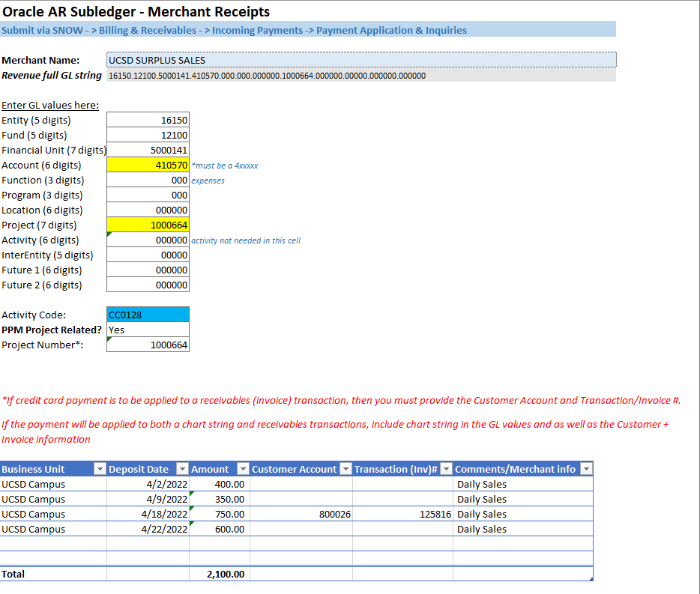Select the PPM Project Related Yes cell
Image resolution: width=700 pixels, height=594 pixels.
(148, 330)
